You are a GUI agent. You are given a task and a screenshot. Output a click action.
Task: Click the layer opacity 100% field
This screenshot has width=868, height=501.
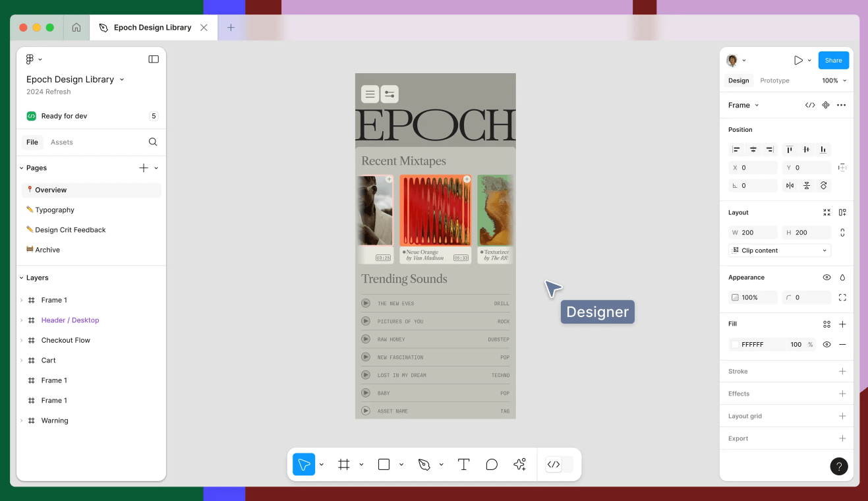[x=753, y=297]
